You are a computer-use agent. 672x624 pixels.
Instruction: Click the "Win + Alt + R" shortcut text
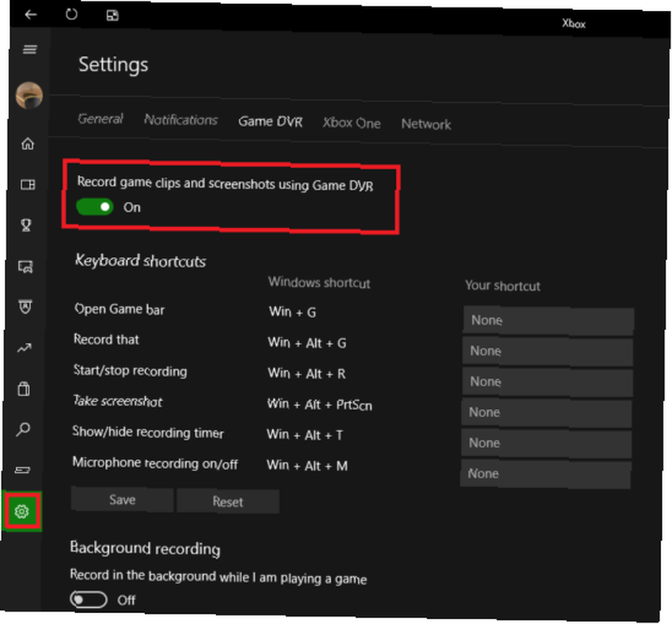pos(307,374)
